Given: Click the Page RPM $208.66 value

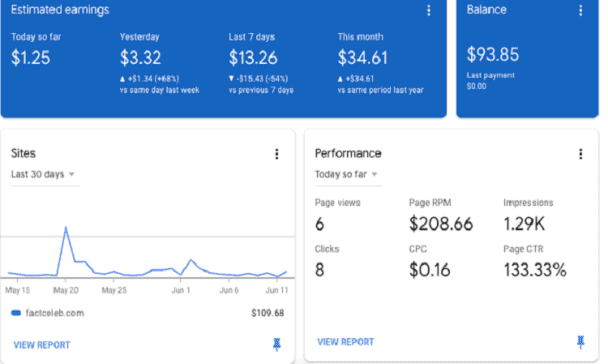Looking at the screenshot, I should pos(441,224).
